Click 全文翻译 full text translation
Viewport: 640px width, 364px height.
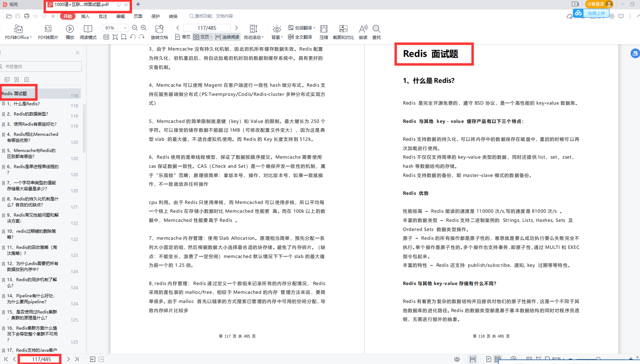coord(300,37)
